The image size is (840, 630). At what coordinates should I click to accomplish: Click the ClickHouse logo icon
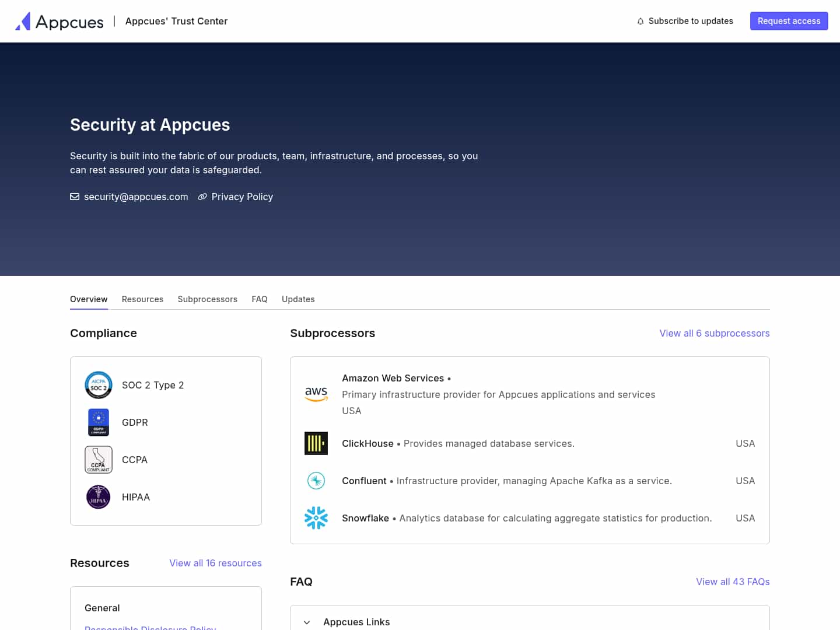[x=316, y=443]
